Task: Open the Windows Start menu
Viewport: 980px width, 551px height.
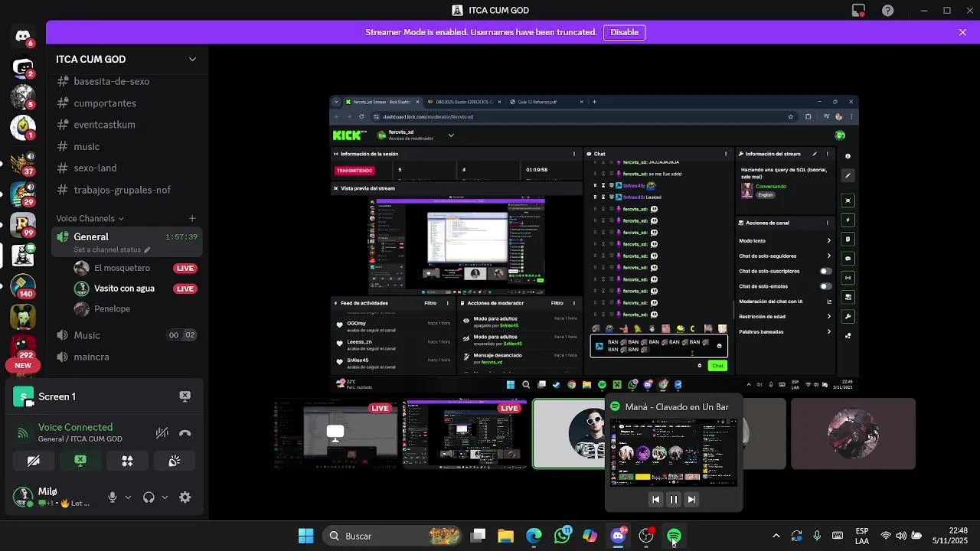Action: (305, 536)
